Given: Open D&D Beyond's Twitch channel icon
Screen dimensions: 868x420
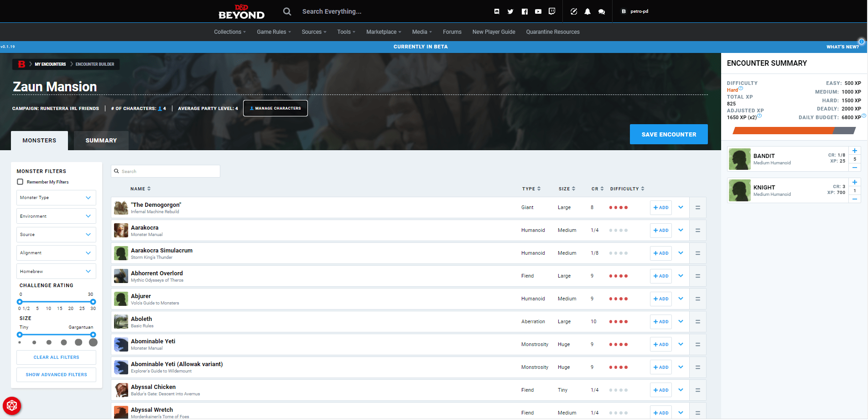Looking at the screenshot, I should click(552, 11).
